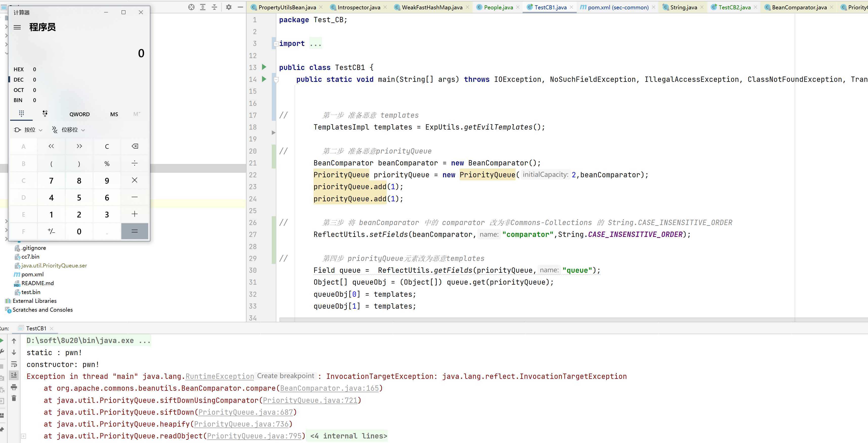Switch to the BeanComparator.java tab
868x443 pixels.
(x=799, y=7)
